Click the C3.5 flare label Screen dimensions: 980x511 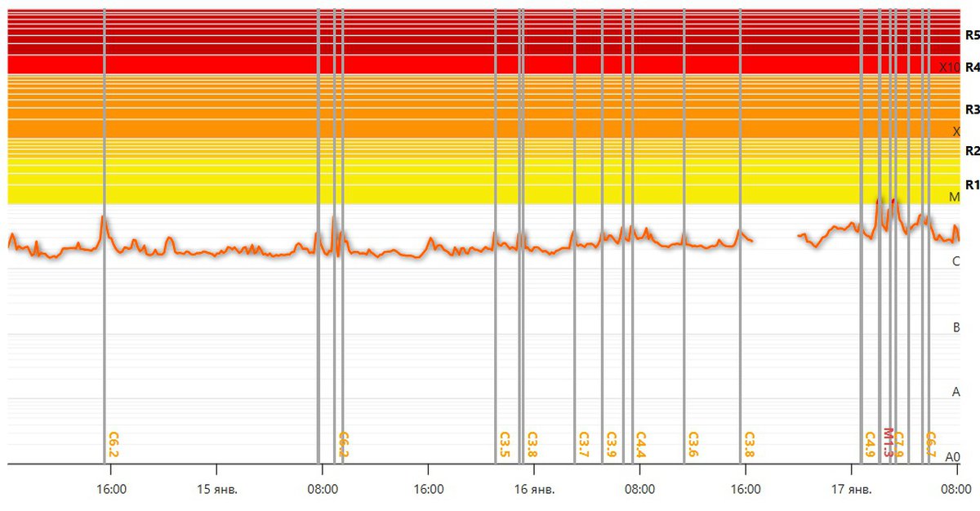[504, 444]
